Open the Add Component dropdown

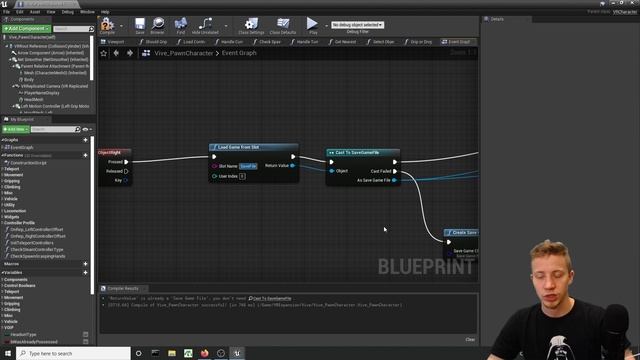27,29
